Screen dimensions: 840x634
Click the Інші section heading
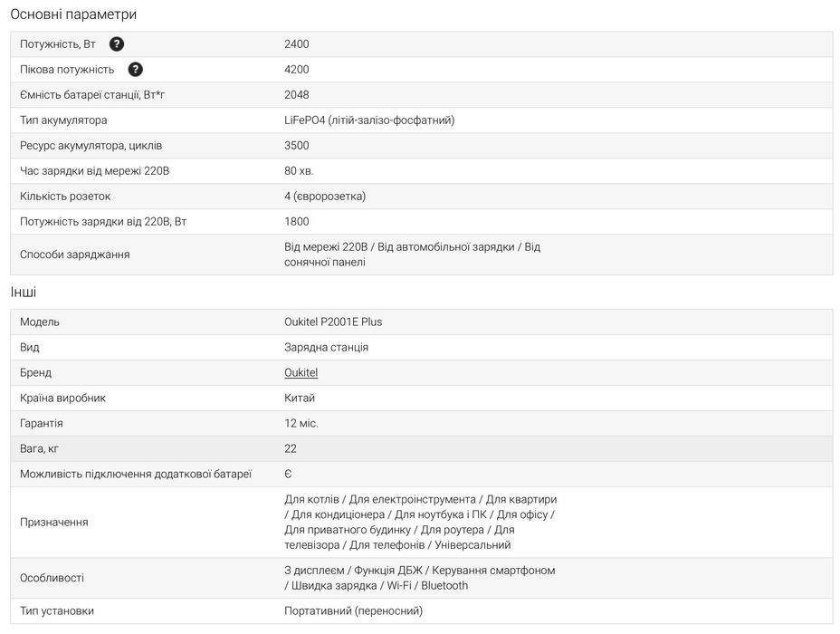(24, 293)
